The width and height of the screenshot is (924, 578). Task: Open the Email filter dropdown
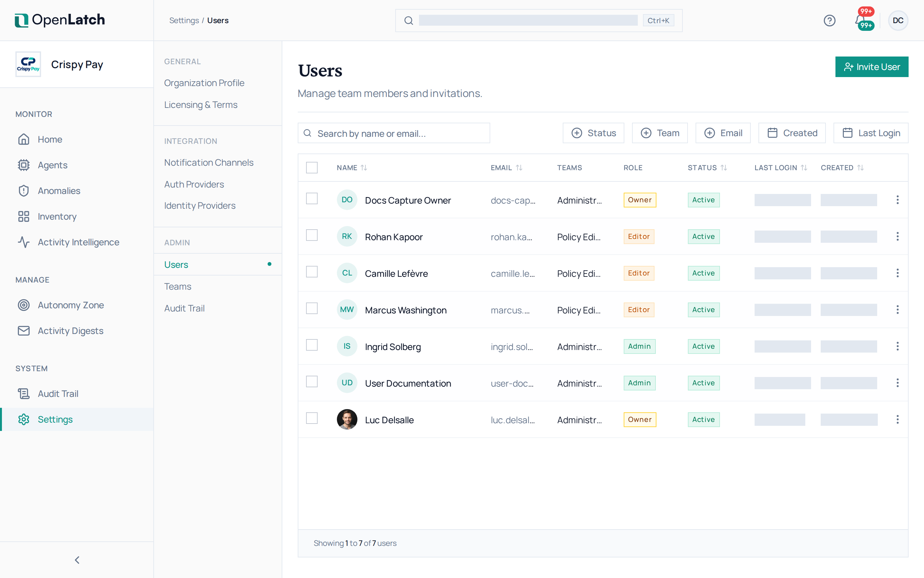tap(723, 133)
